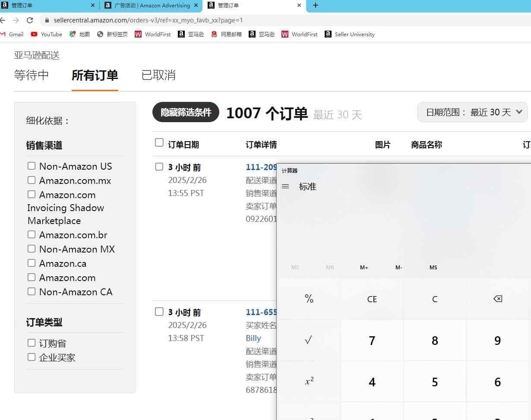Select the order from 13:58 PST checkbox

pos(159,312)
